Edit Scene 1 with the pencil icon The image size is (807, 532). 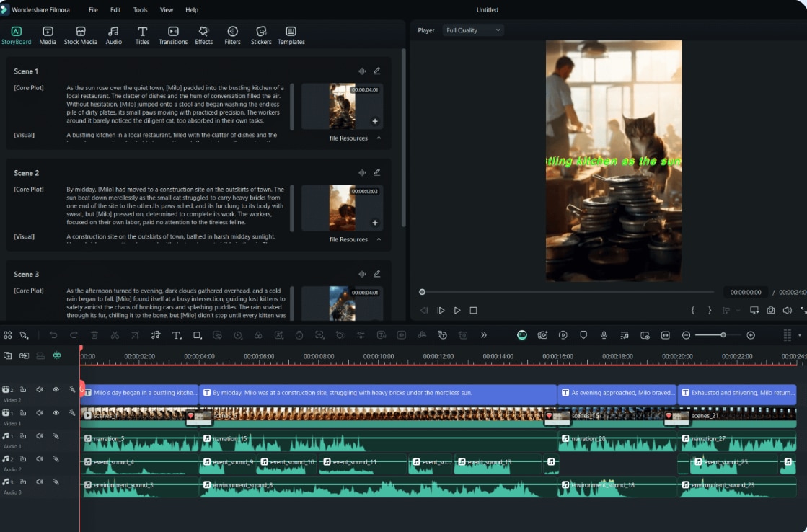pyautogui.click(x=376, y=71)
